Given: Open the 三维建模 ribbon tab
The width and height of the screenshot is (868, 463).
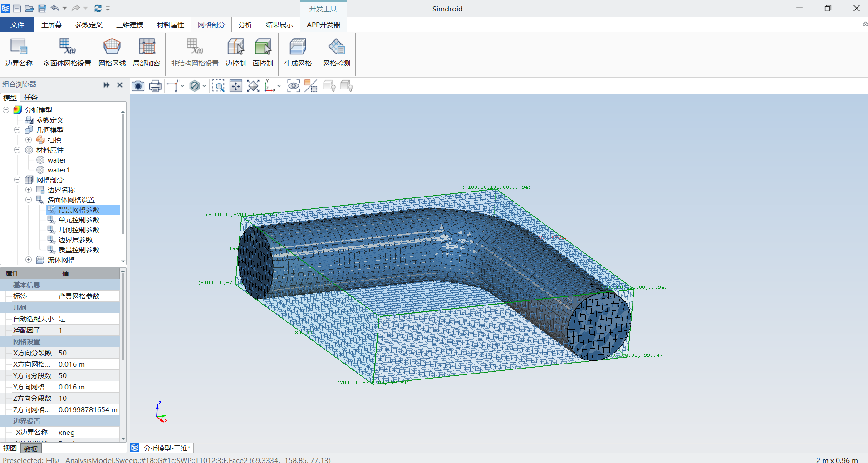Looking at the screenshot, I should tap(129, 25).
